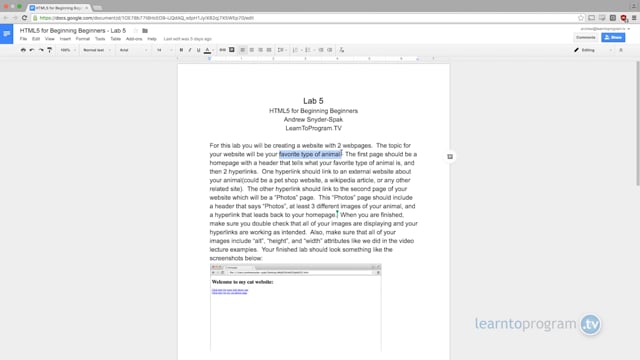Image resolution: width=640 pixels, height=360 pixels.
Task: Open the font size dropdown
Action: (x=164, y=50)
